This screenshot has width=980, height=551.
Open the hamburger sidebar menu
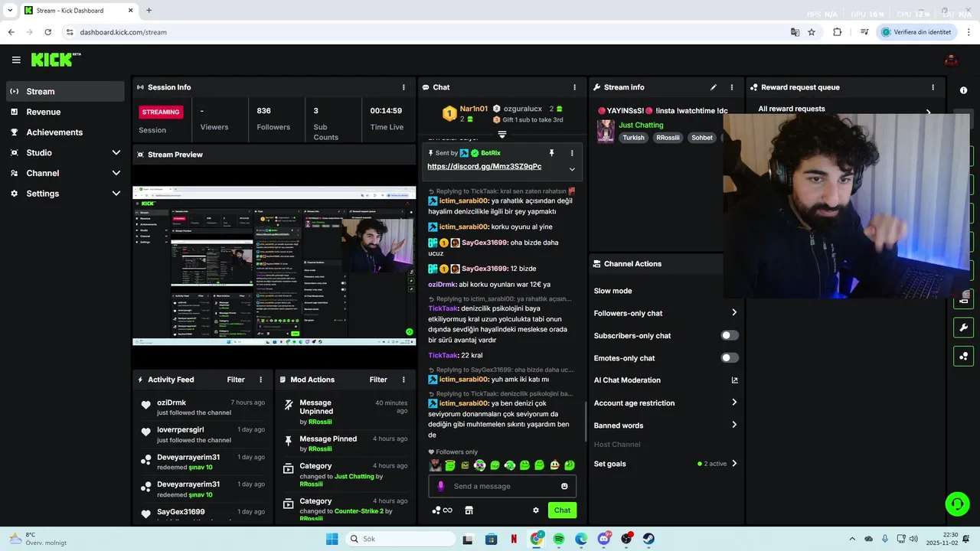tap(16, 60)
